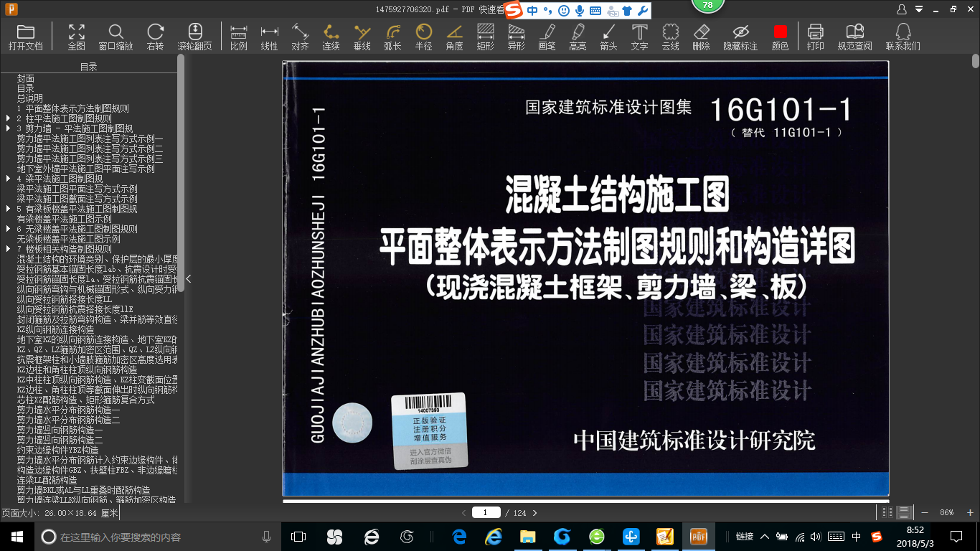980x551 pixels.
Task: Click the 联系我们 contact support button
Action: tap(903, 36)
